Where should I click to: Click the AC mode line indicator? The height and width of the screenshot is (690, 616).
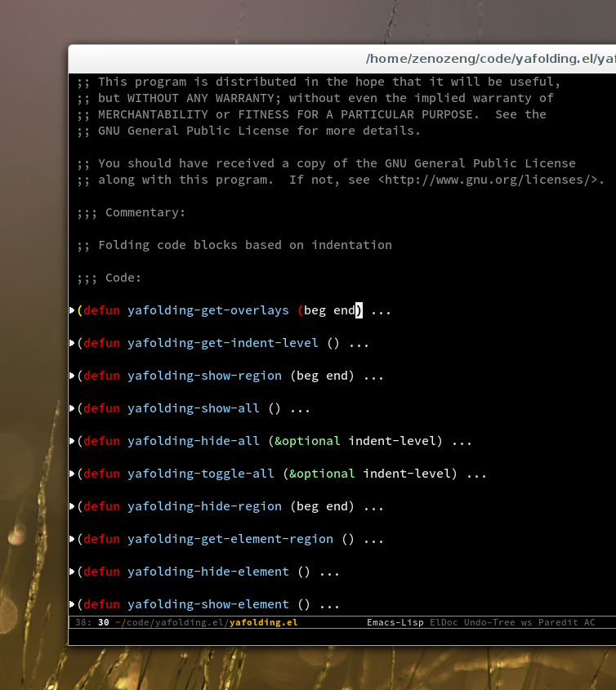point(589,623)
